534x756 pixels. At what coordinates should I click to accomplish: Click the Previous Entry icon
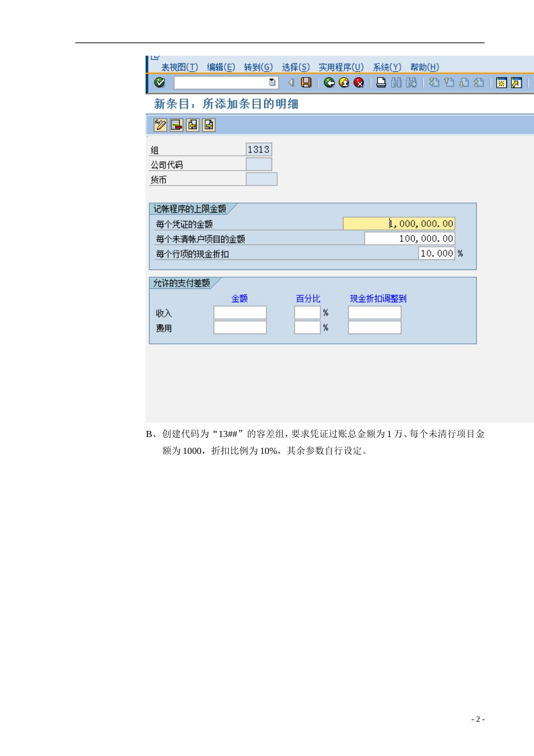193,125
